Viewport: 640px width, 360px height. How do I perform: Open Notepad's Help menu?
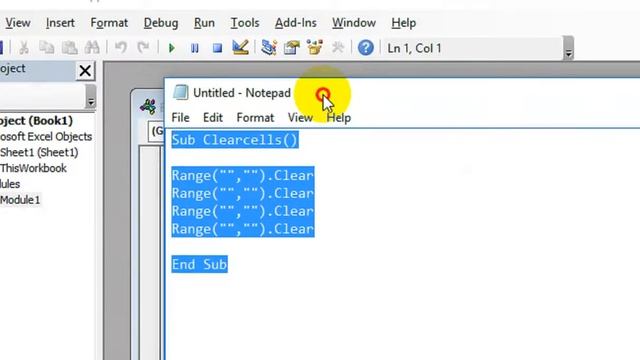339,118
